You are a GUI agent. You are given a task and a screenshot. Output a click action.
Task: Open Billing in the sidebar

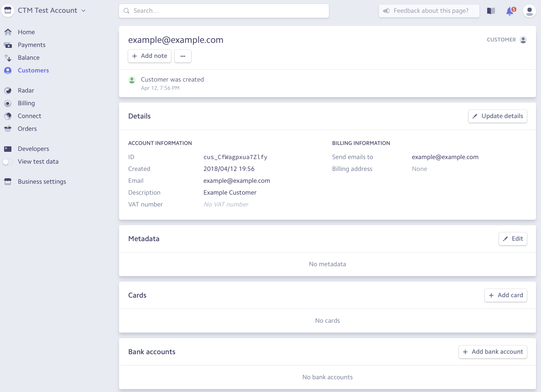26,103
